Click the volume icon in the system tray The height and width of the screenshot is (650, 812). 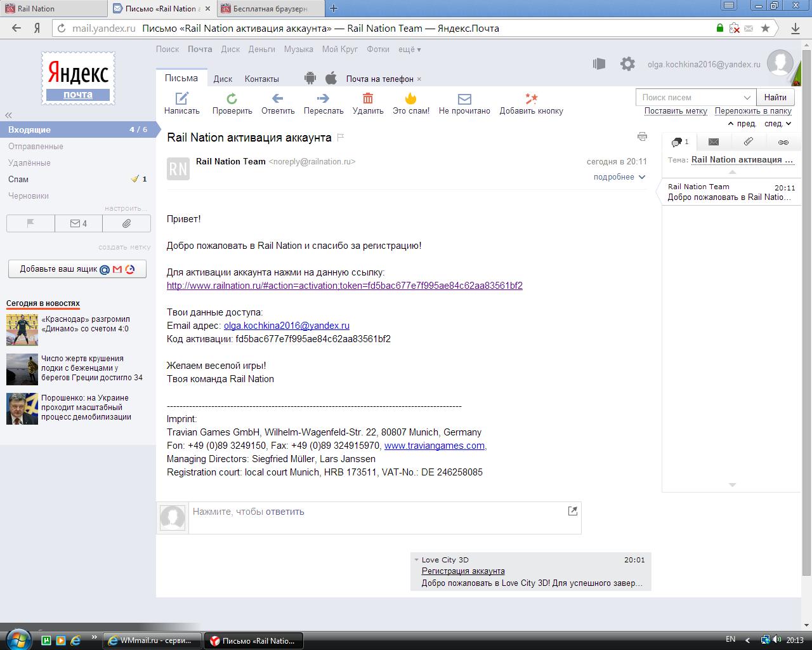[x=778, y=640]
